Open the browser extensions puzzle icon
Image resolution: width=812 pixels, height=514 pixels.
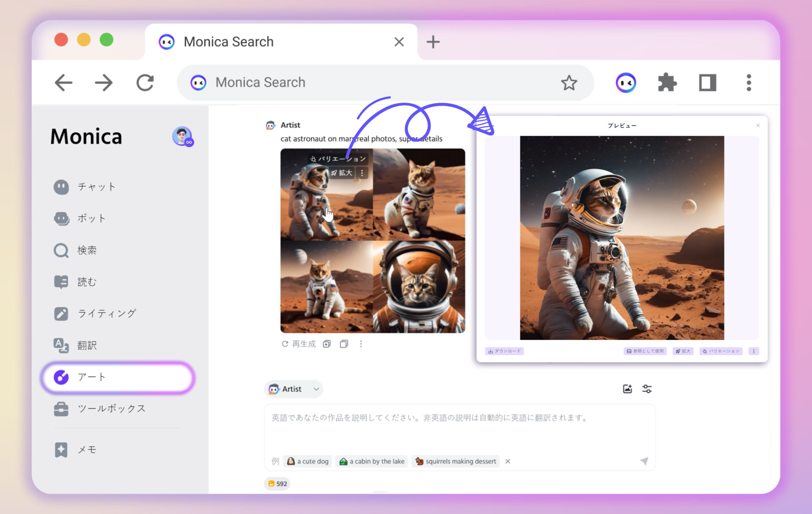point(667,83)
